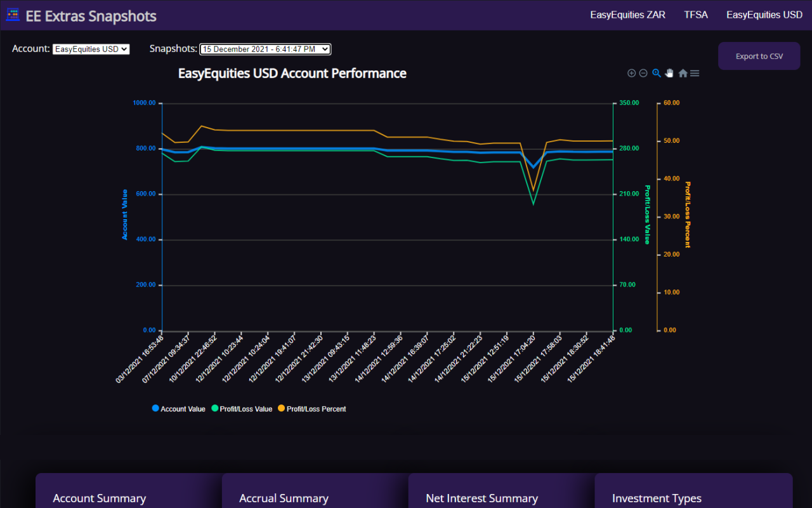Image resolution: width=812 pixels, height=508 pixels.
Task: Click green Profit/Loss Value legend marker
Action: [214, 409]
